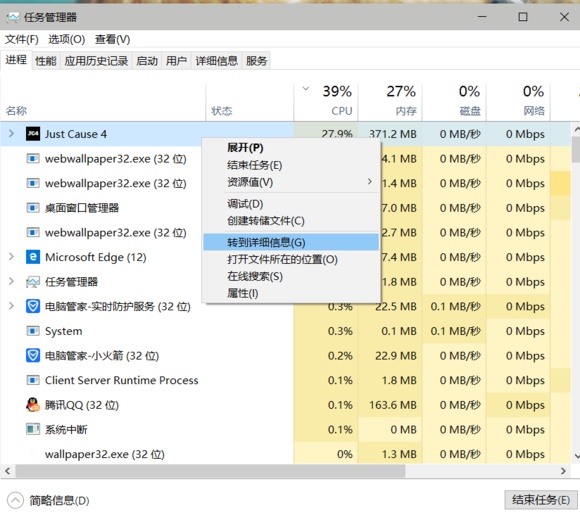Sort by the 网络 column header

tap(518, 102)
